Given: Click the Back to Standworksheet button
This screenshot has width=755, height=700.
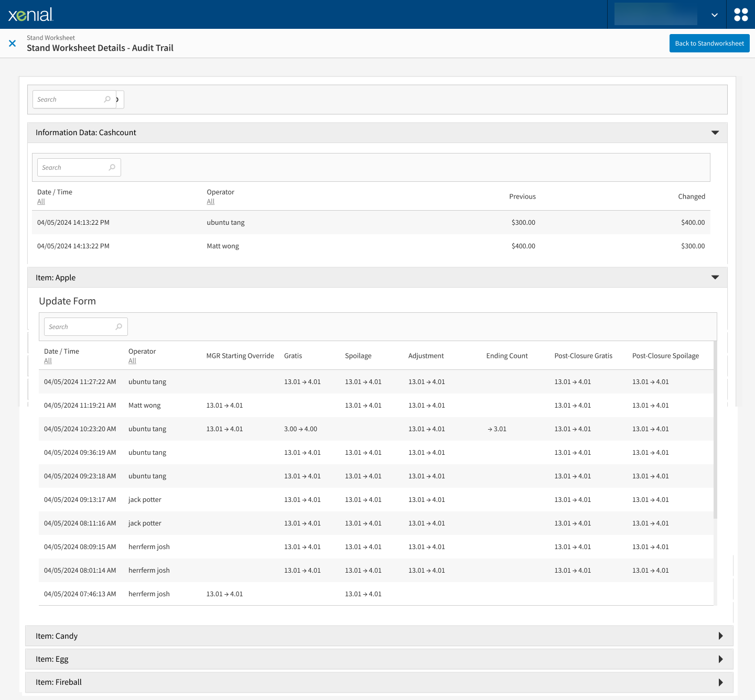Looking at the screenshot, I should (709, 43).
